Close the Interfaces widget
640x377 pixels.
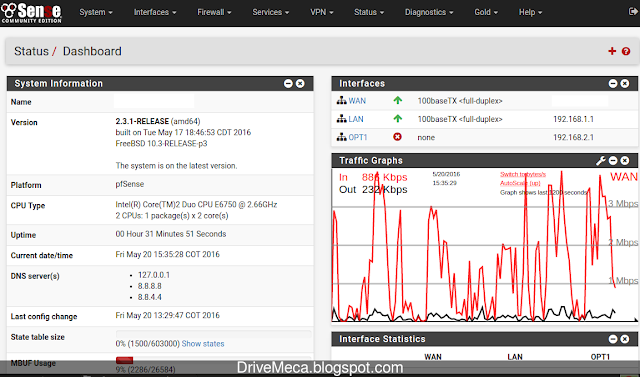click(625, 84)
